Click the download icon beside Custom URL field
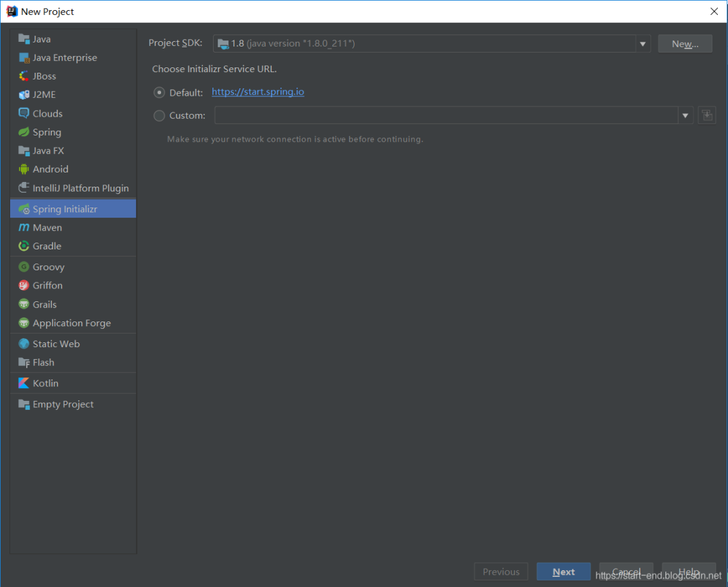The height and width of the screenshot is (587, 728). 706,115
